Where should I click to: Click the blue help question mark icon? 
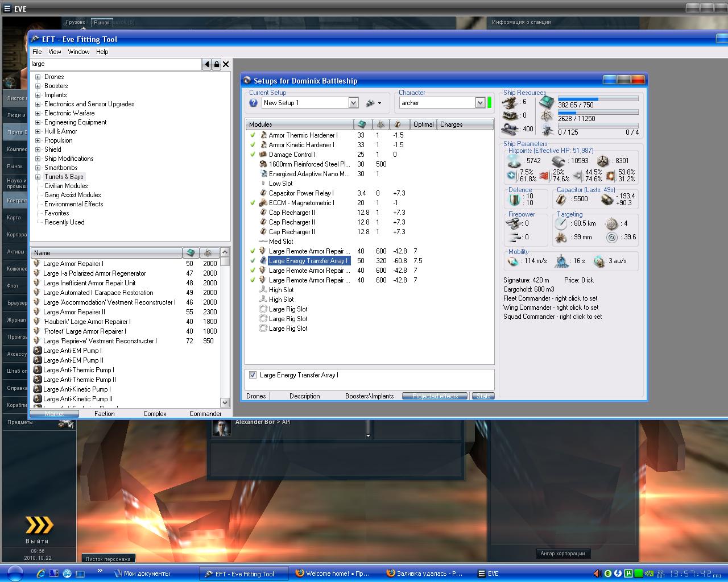point(254,103)
